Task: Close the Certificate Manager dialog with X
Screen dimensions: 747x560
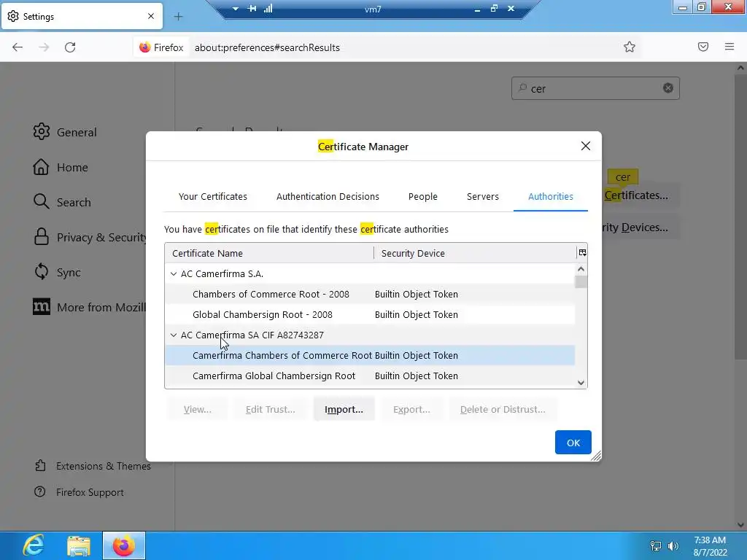Action: click(586, 146)
